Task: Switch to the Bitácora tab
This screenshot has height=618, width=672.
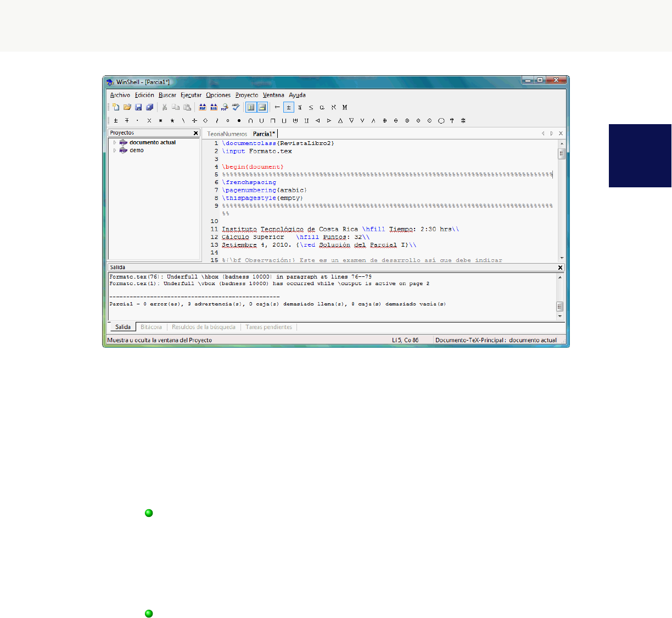Action: pyautogui.click(x=151, y=327)
